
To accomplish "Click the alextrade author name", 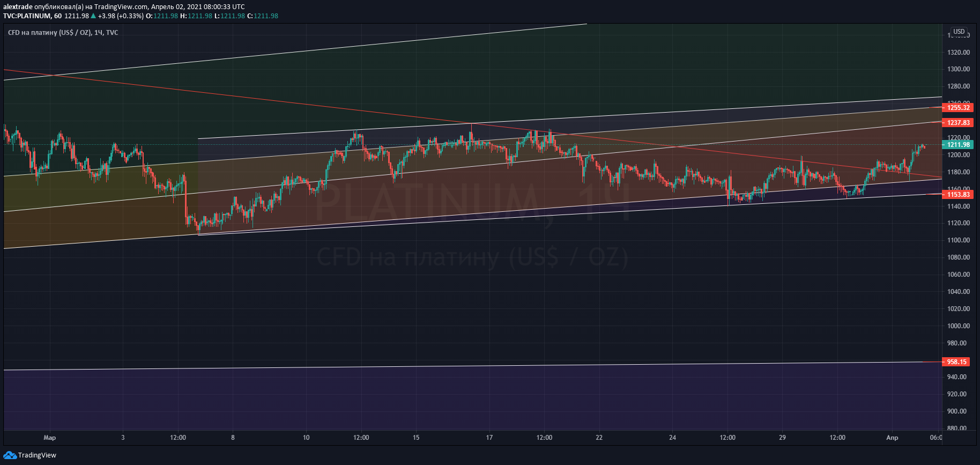I will (x=18, y=7).
